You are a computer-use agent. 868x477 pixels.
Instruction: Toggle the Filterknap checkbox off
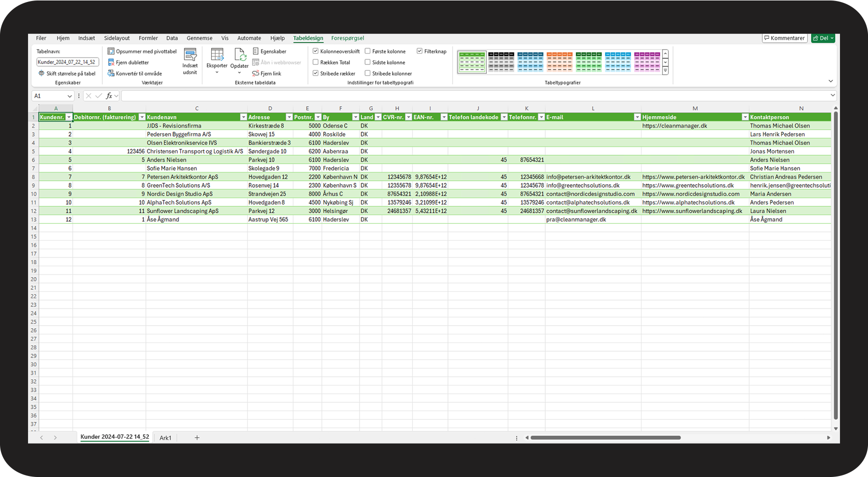click(420, 51)
